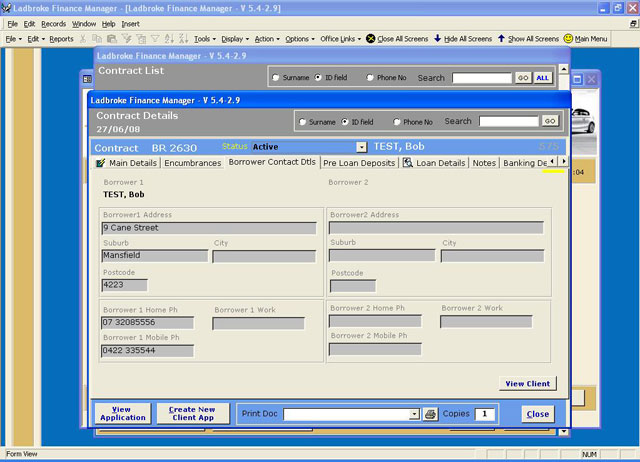Click the Create New Client App button
The height and width of the screenshot is (462, 640).
coord(193,413)
